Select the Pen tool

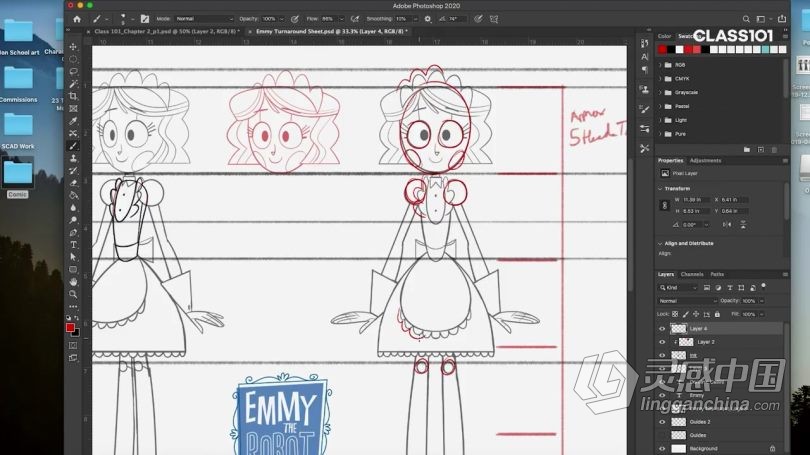tap(73, 232)
